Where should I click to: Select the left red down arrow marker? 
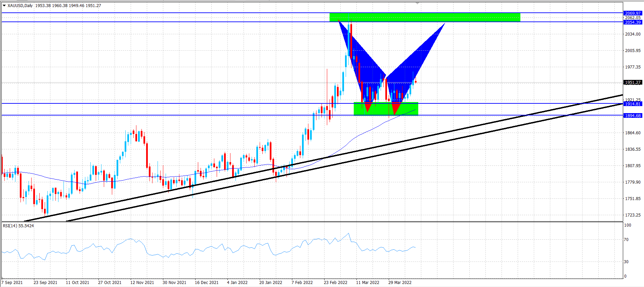click(368, 107)
